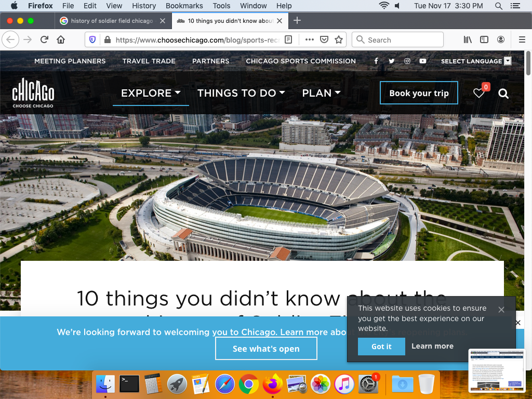Toggle reader view in address bar
This screenshot has height=399, width=532.
coord(288,40)
